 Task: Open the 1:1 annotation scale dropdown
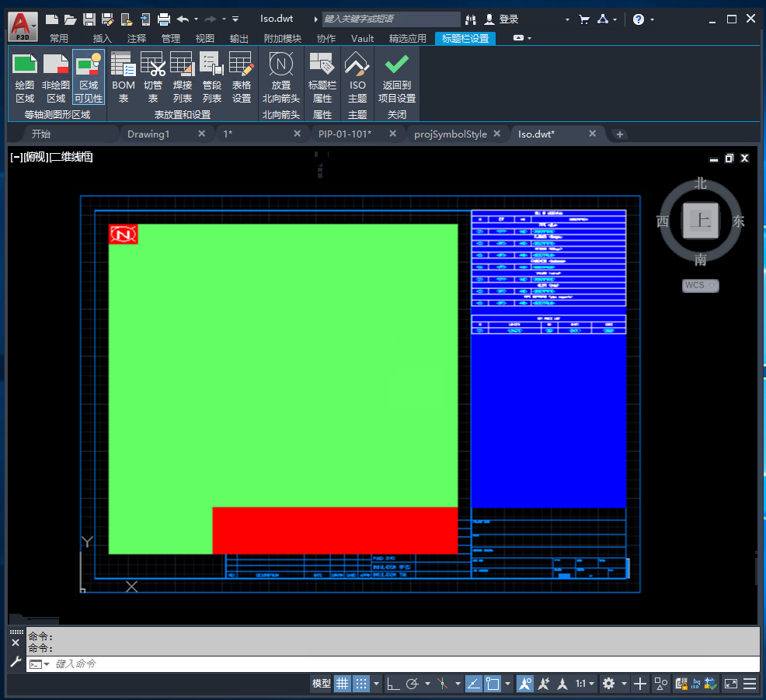click(585, 684)
